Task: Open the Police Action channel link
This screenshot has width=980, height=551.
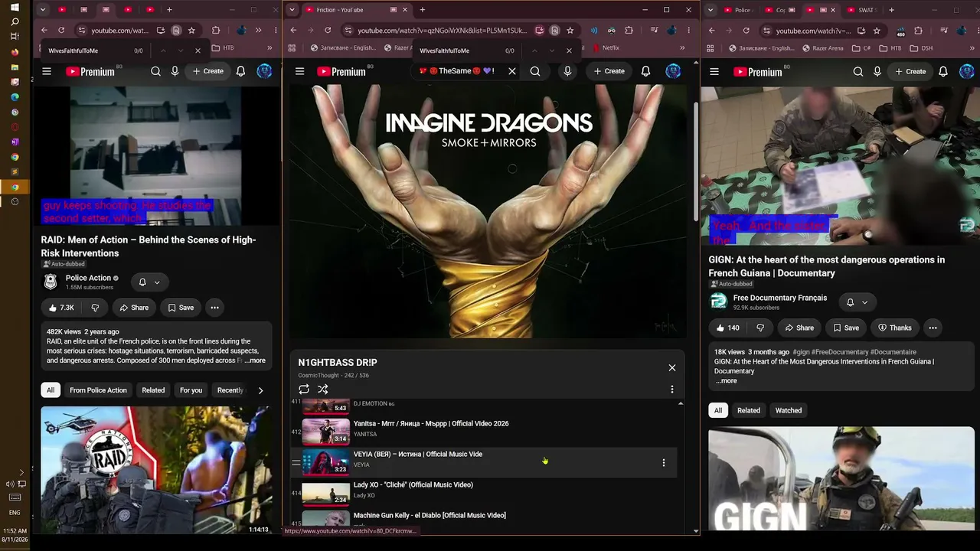Action: click(88, 278)
